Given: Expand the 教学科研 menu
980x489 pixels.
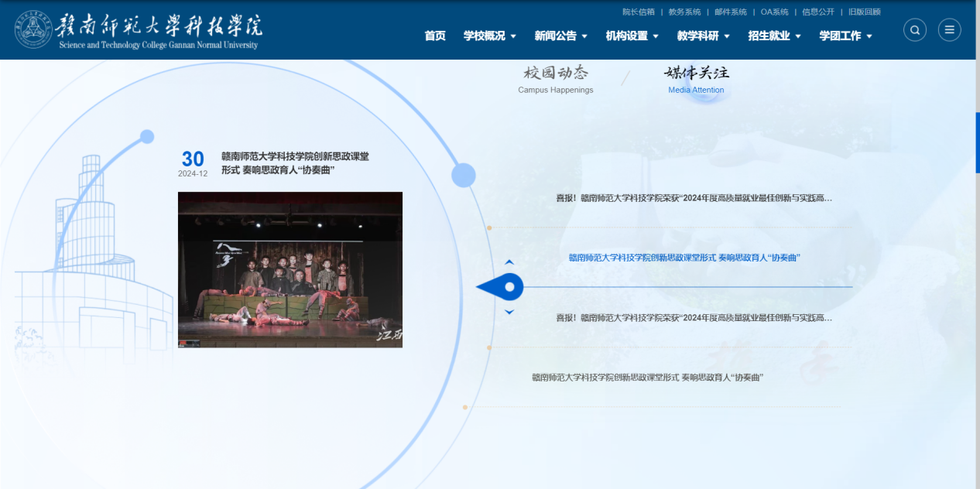Looking at the screenshot, I should click(704, 36).
